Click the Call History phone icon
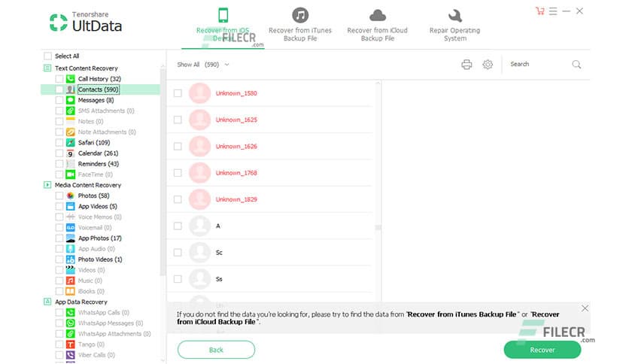Image resolution: width=629 pixels, height=364 pixels. tap(70, 79)
